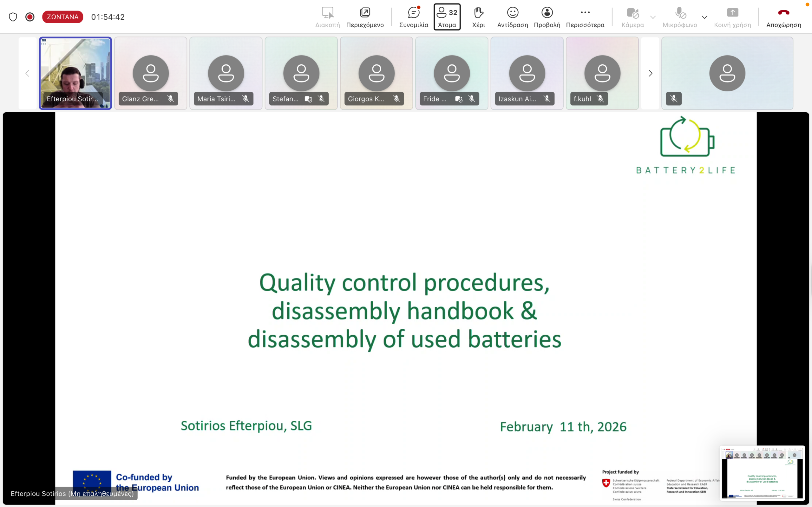Select Efterpiou Sotirios video tile

75,73
